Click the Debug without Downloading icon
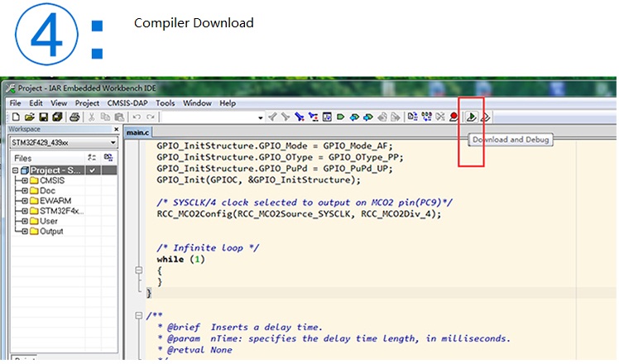This screenshot has width=619, height=364. click(486, 117)
